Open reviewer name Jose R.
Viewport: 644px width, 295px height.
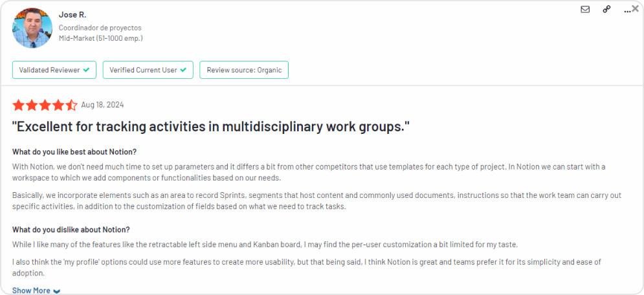[x=72, y=15]
